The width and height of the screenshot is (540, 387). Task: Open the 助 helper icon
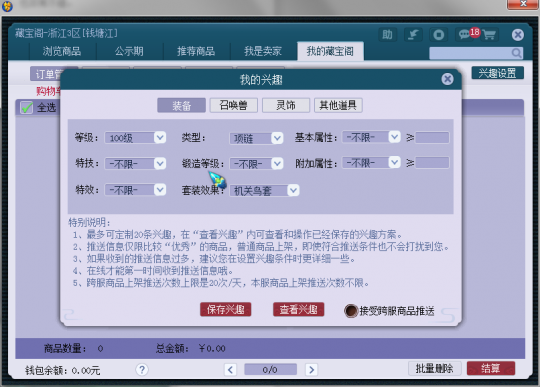click(x=387, y=34)
